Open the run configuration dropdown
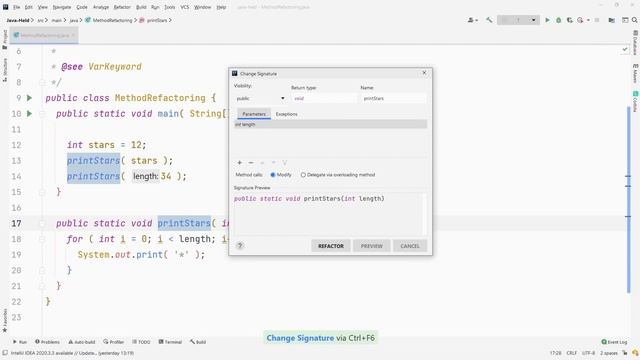Image resolution: width=640 pixels, height=360 pixels. [518, 20]
